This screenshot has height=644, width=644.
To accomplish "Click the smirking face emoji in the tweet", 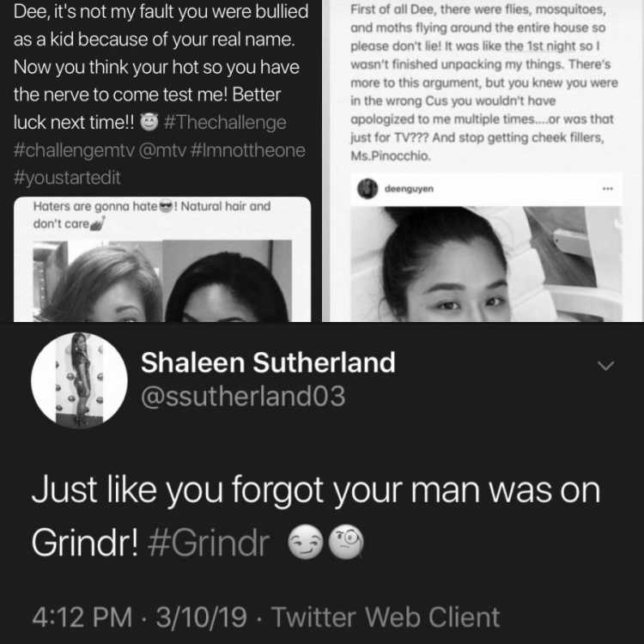I will tap(305, 542).
